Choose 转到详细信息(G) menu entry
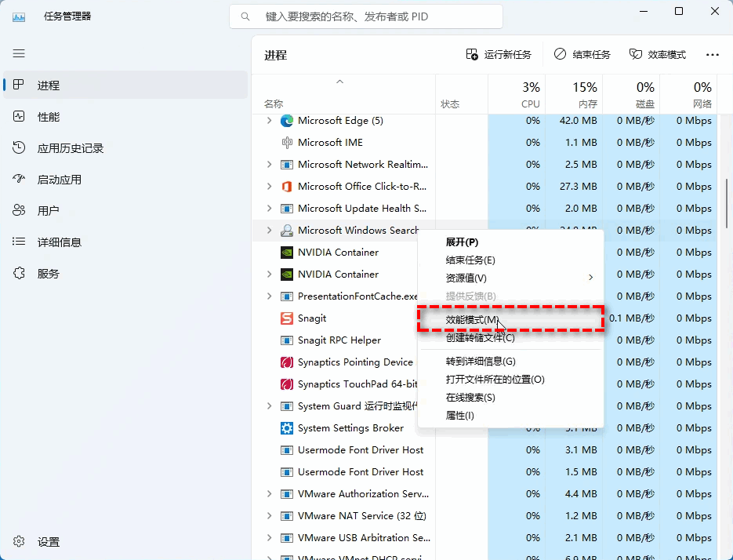Image resolution: width=733 pixels, height=560 pixels. (x=510, y=361)
